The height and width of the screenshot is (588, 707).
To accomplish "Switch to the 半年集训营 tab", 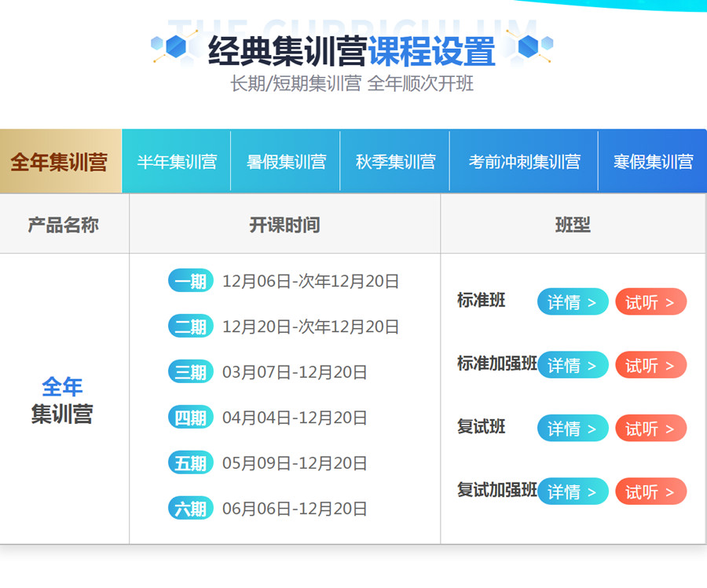I will coord(177,162).
